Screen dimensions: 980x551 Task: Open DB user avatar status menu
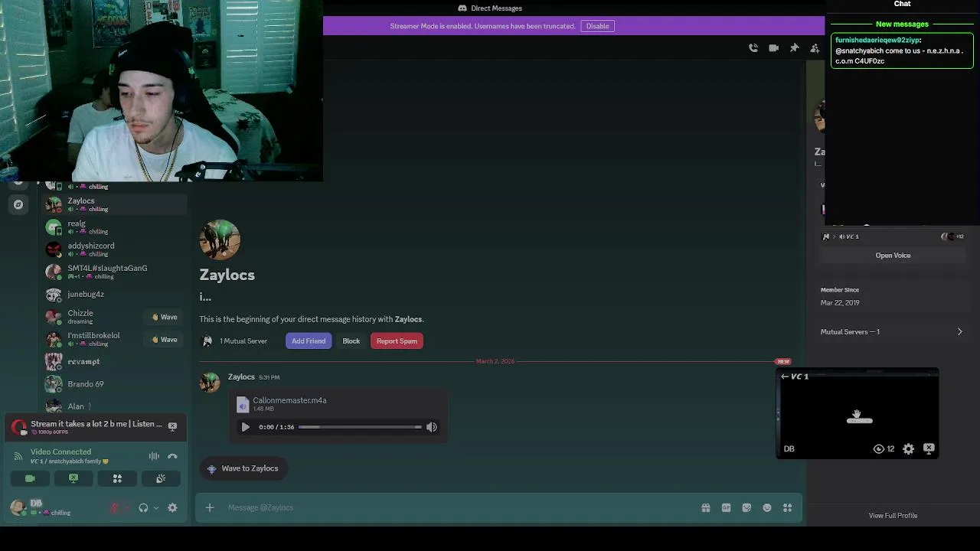[18, 507]
